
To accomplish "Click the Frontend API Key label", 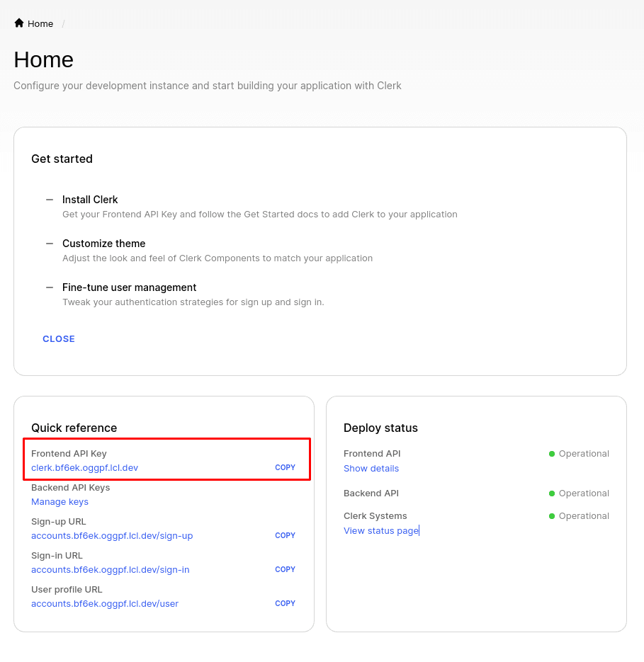I will pos(69,453).
